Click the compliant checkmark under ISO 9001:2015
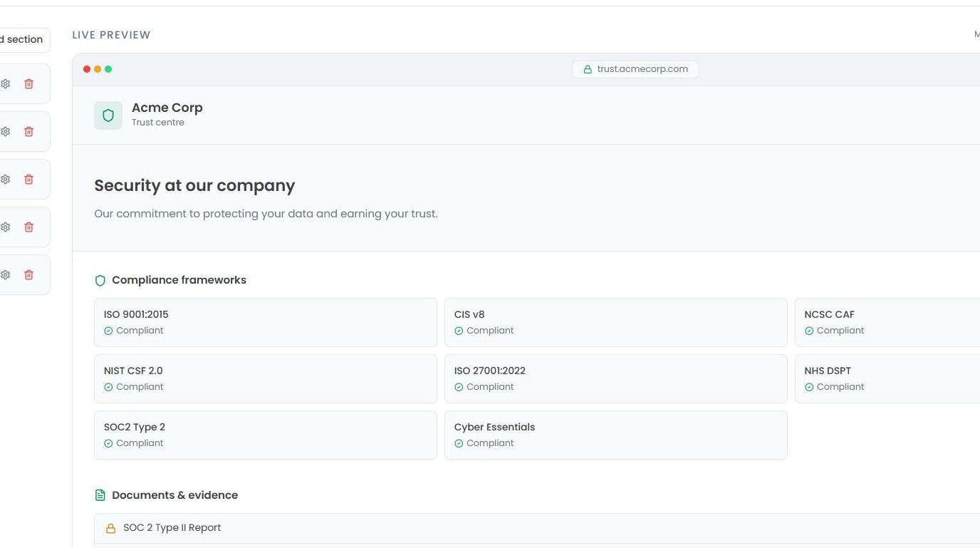 [108, 331]
